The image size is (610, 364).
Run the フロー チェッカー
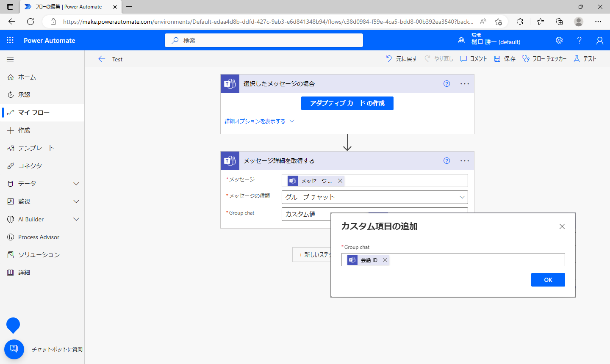(x=544, y=59)
